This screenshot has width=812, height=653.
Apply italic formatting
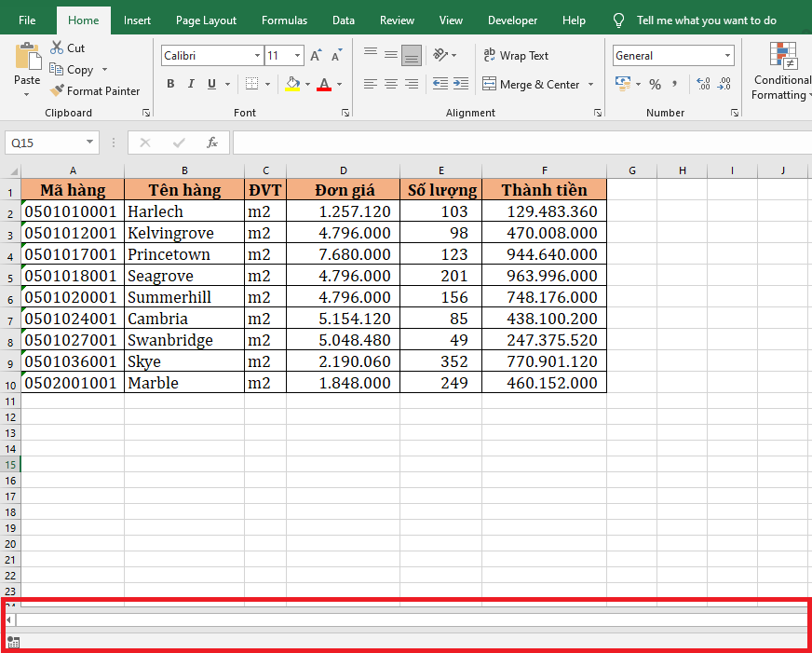tap(192, 85)
